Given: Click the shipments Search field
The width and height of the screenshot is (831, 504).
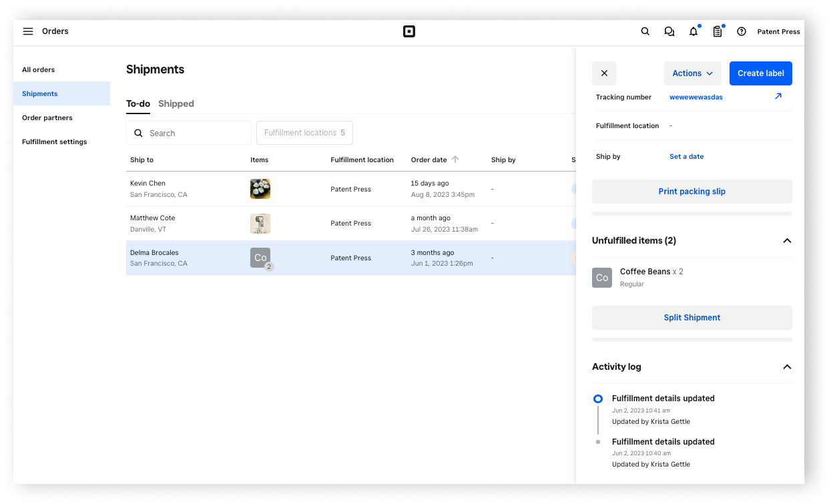Looking at the screenshot, I should (189, 133).
